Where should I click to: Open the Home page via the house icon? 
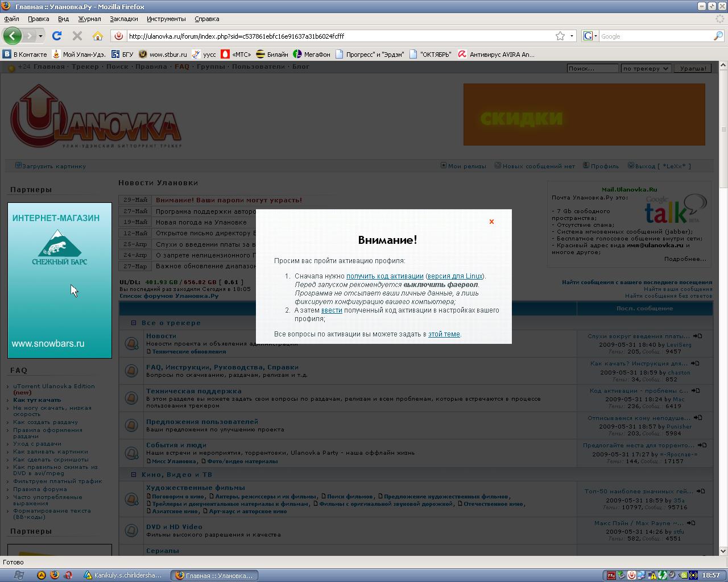98,36
